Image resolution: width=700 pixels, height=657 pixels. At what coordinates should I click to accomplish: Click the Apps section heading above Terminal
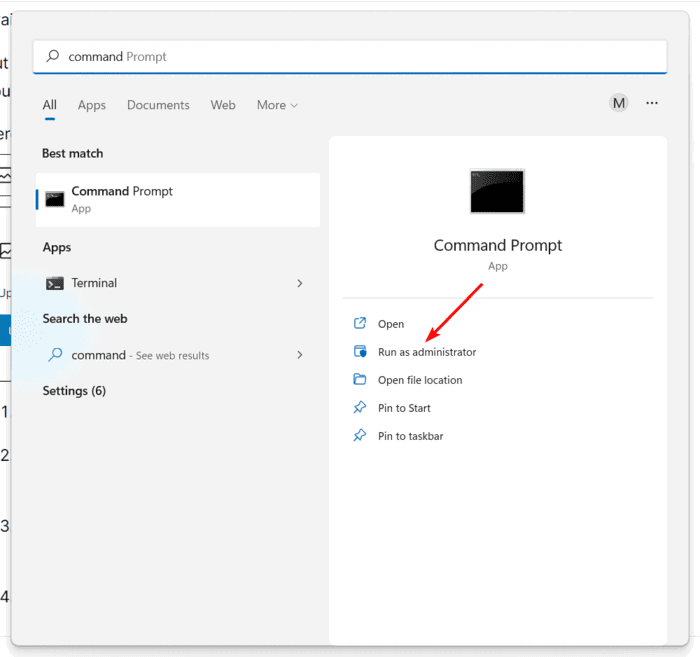point(57,247)
